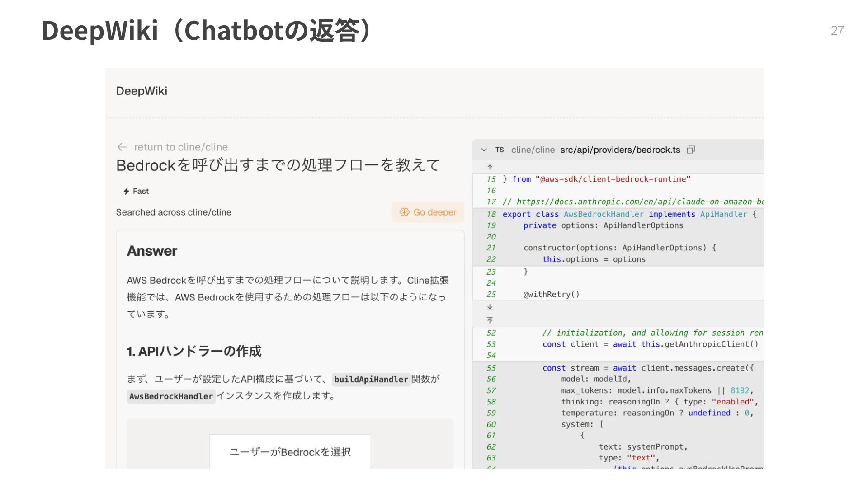
Task: Click the Answer heading
Action: (152, 251)
